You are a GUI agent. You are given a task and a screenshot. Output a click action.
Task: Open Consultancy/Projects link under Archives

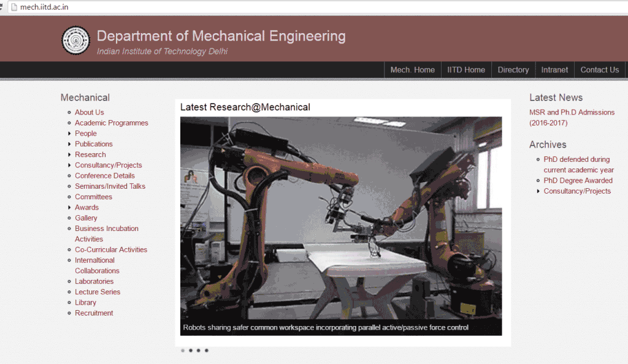pyautogui.click(x=577, y=191)
